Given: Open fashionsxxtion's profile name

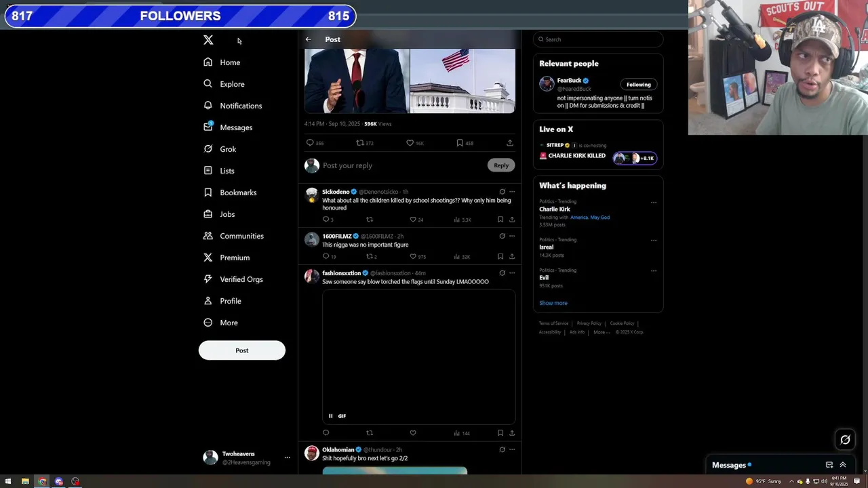Looking at the screenshot, I should coord(341,273).
